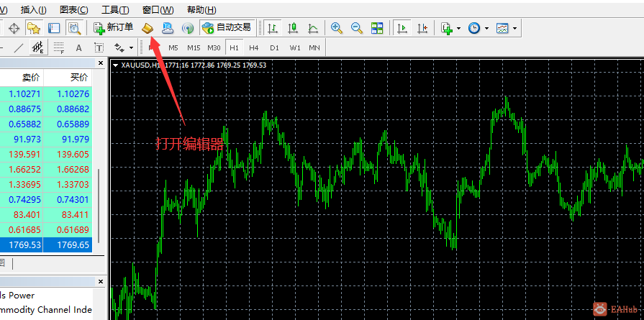Select the trendline drawing tool

(19, 48)
